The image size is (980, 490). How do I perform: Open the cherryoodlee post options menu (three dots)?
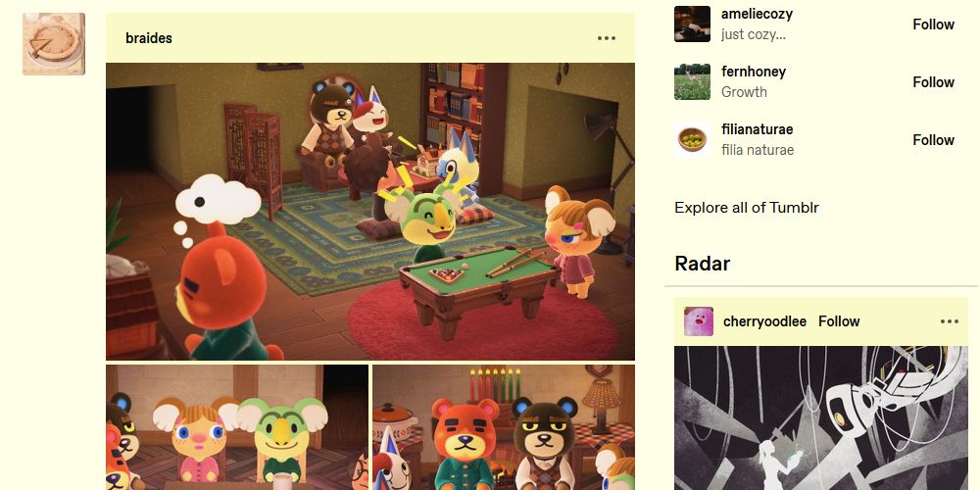(949, 321)
